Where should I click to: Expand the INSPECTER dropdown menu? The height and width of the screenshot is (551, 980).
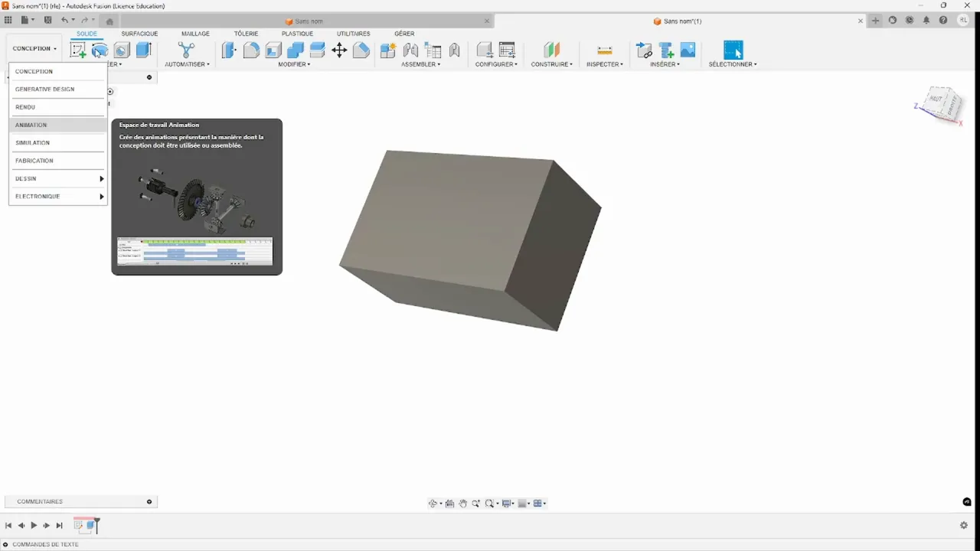tap(605, 64)
